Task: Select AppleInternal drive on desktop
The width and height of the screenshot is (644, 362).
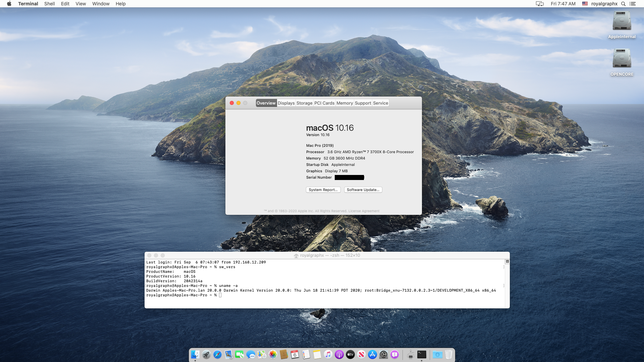Action: pyautogui.click(x=622, y=25)
